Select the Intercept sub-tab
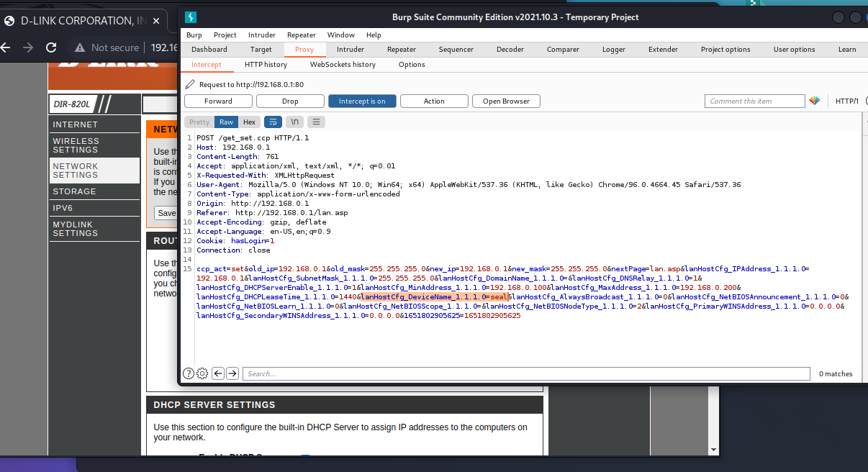The width and height of the screenshot is (868, 472). (207, 65)
